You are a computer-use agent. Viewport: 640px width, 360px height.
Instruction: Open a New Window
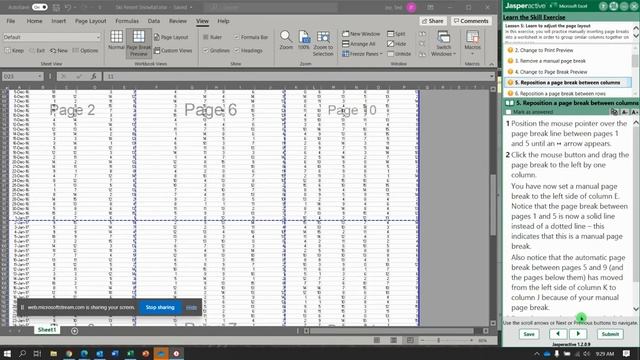tap(361, 34)
